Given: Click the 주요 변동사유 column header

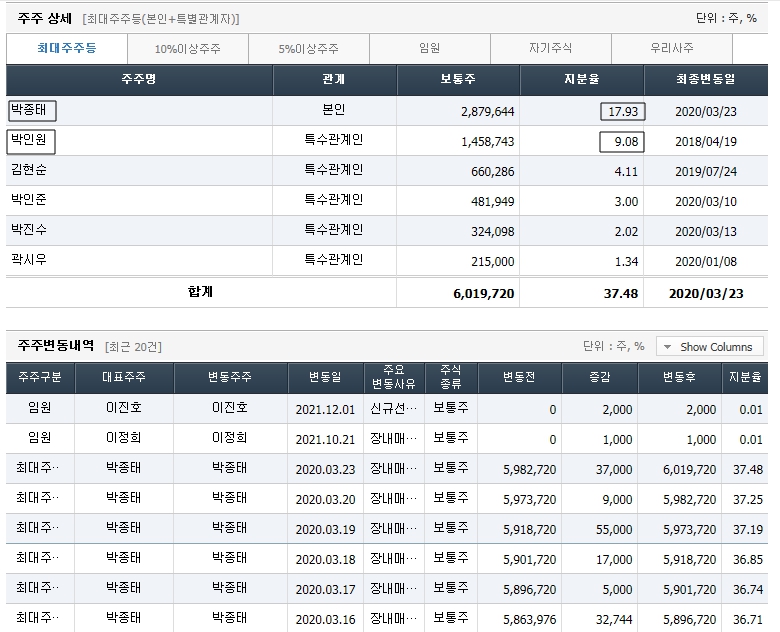Looking at the screenshot, I should pos(394,378).
